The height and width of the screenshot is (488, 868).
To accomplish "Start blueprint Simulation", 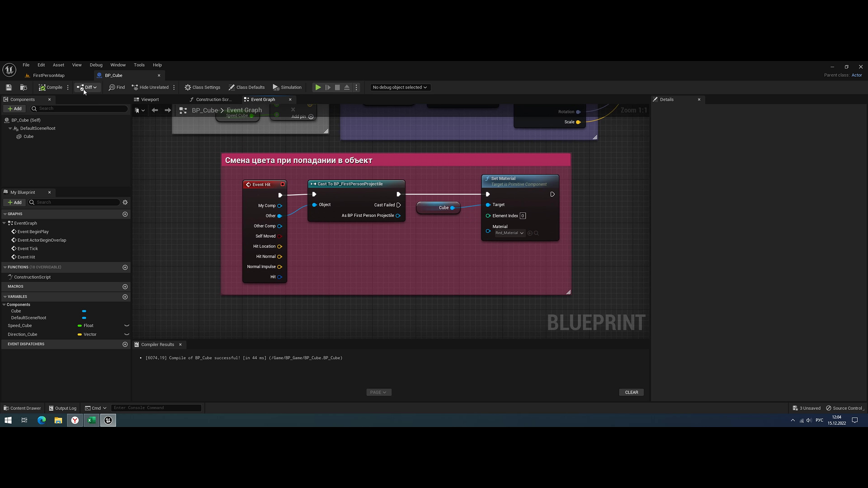I will coord(287,87).
